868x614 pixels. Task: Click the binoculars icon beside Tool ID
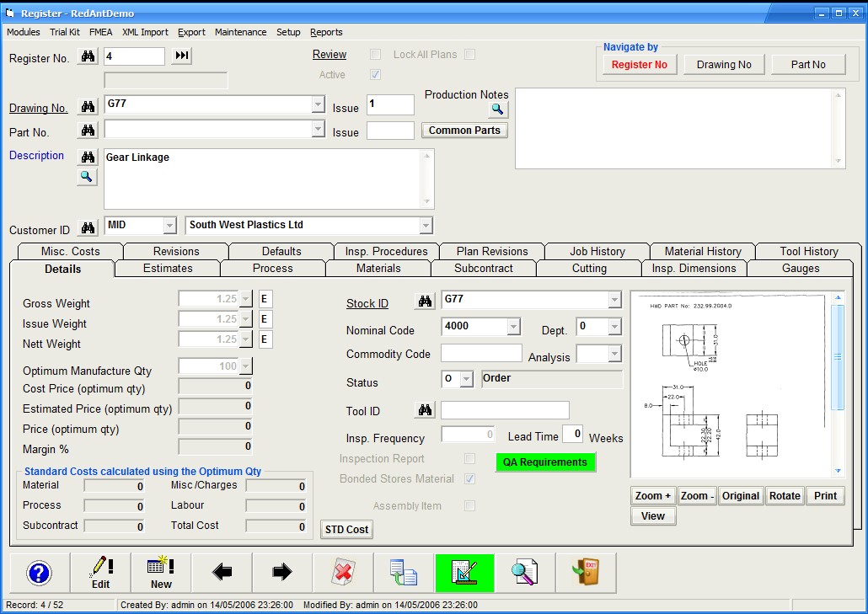pyautogui.click(x=425, y=410)
